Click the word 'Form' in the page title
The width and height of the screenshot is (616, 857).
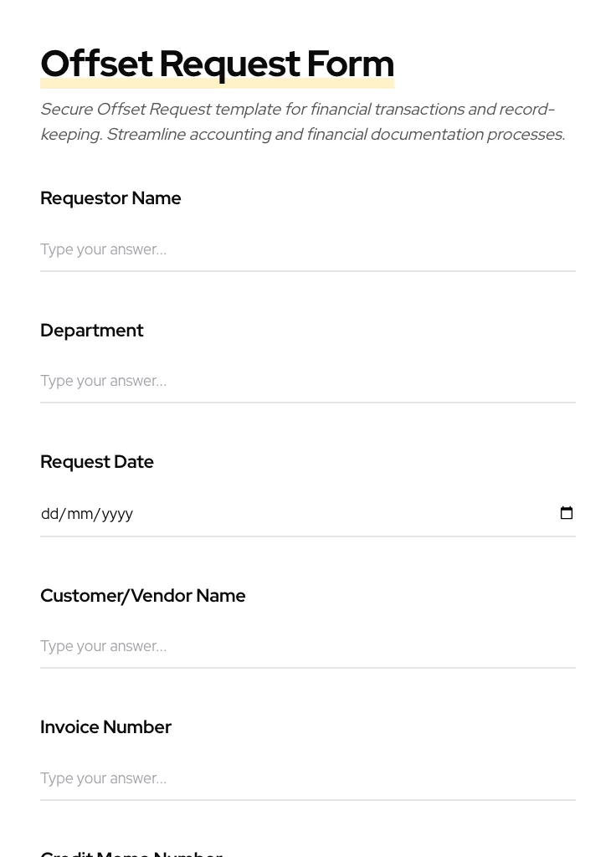coord(350,64)
